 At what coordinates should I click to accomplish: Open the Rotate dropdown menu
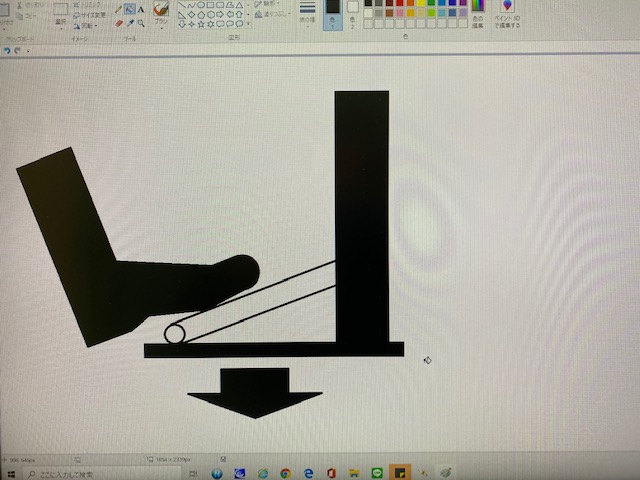click(91, 25)
